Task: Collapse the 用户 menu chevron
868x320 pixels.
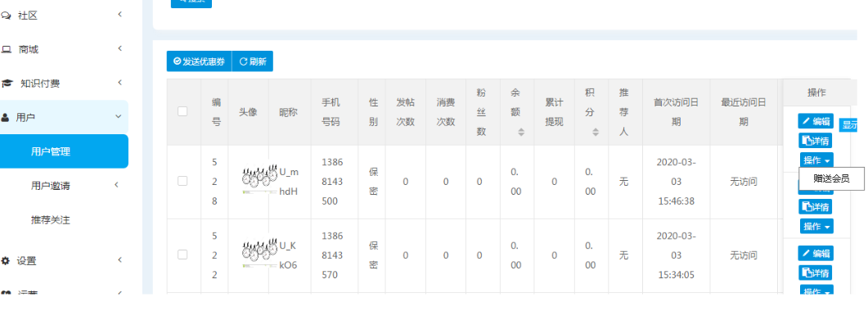Action: tap(118, 117)
